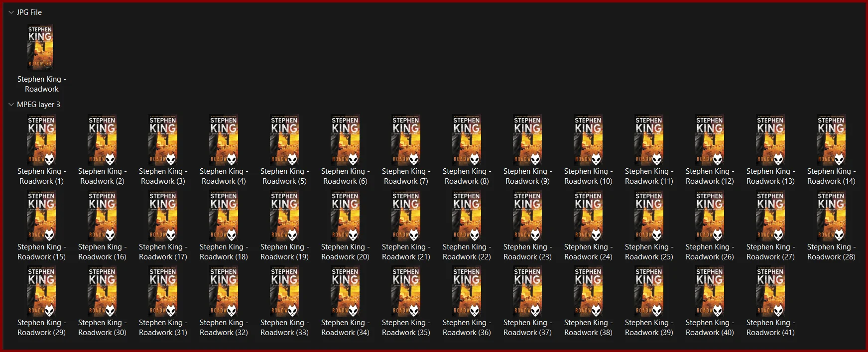The height and width of the screenshot is (352, 868).
Task: Select the Roadwork (14) MP3 icon
Action: [831, 140]
